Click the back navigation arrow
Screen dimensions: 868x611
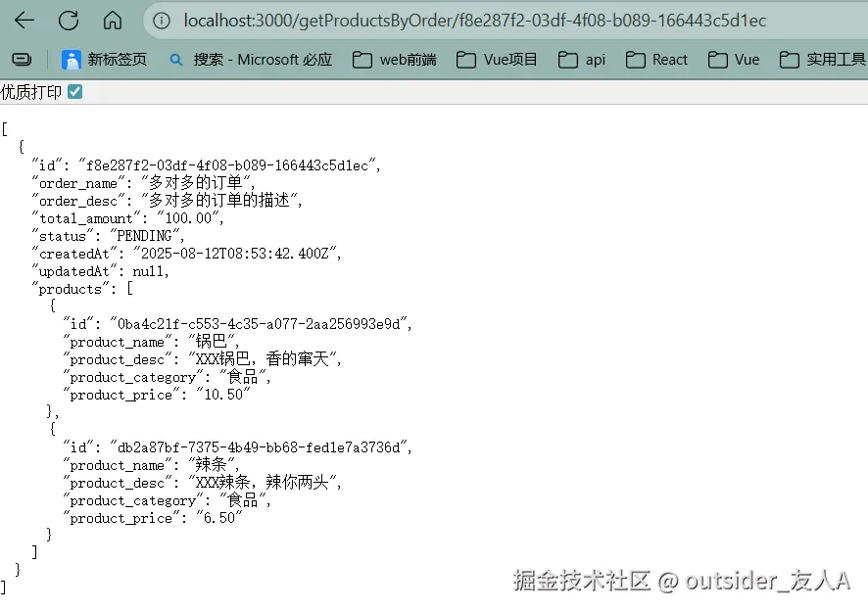click(24, 20)
